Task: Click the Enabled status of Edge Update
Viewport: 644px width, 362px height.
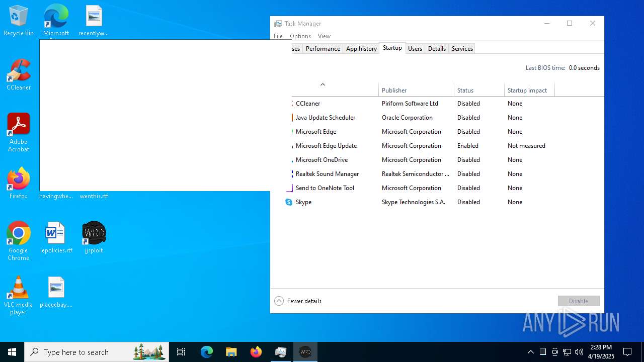Action: [468, 146]
